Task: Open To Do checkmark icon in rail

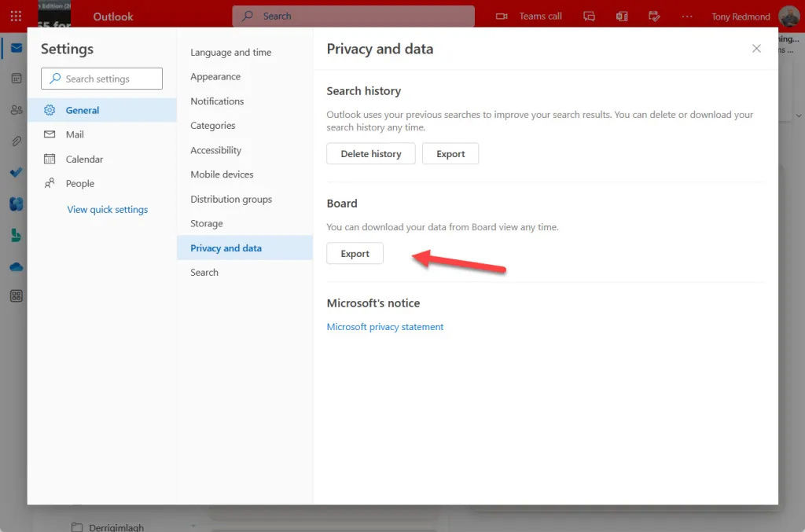Action: 16,172
